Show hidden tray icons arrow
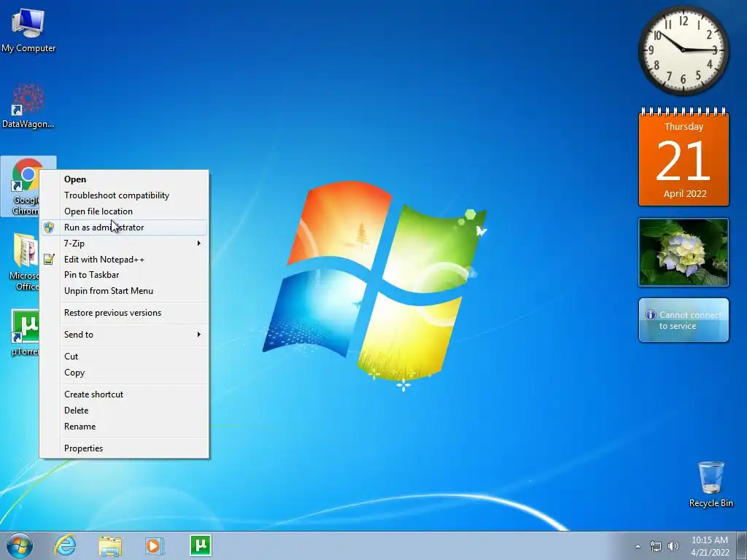 (638, 546)
